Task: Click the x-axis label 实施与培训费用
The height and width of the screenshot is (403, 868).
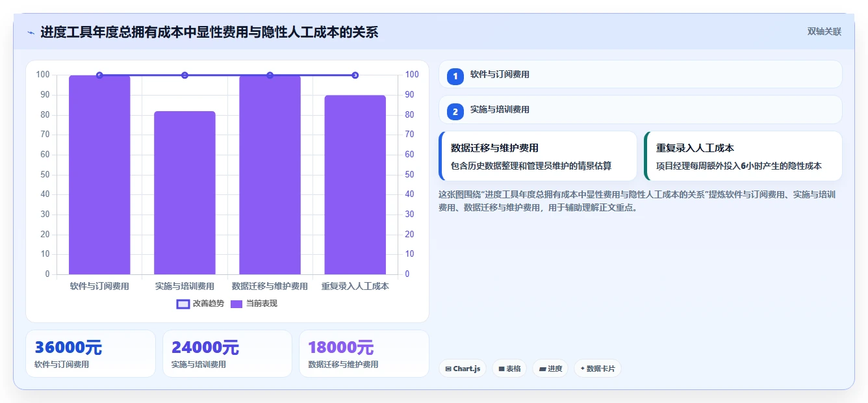Action: pyautogui.click(x=185, y=286)
